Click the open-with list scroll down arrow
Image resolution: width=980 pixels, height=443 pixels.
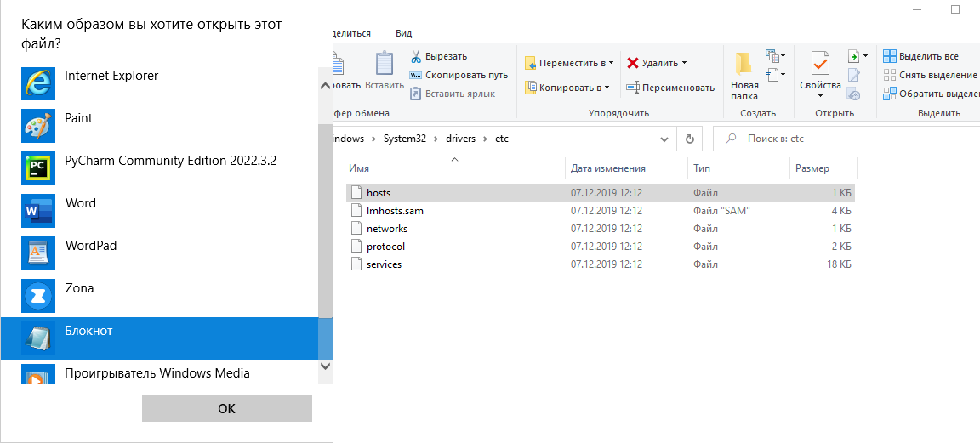tap(325, 366)
